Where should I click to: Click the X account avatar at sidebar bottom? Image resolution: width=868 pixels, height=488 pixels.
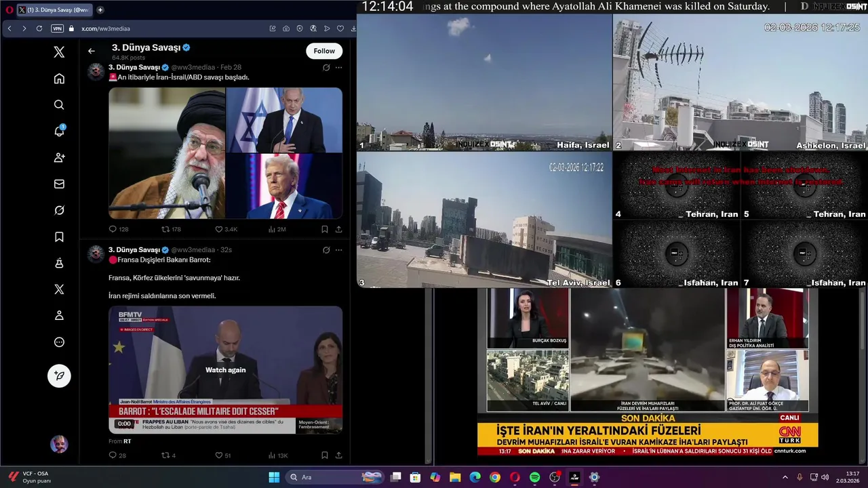tap(59, 444)
